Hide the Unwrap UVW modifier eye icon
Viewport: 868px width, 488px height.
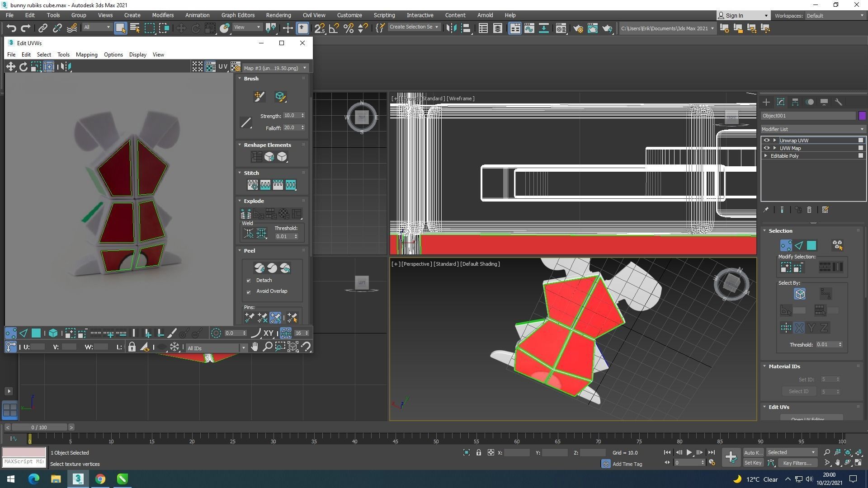[766, 141]
